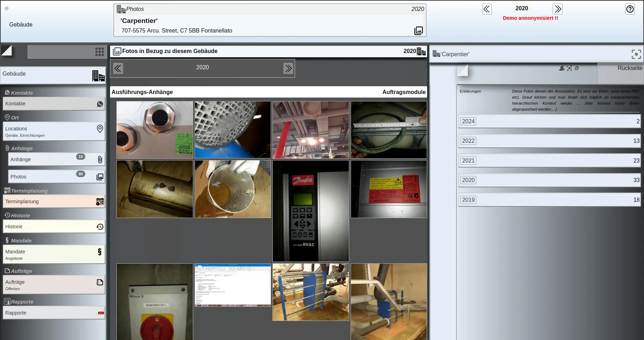Open the email screenshot thumbnail
This screenshot has height=340, width=644.
coord(233,285)
